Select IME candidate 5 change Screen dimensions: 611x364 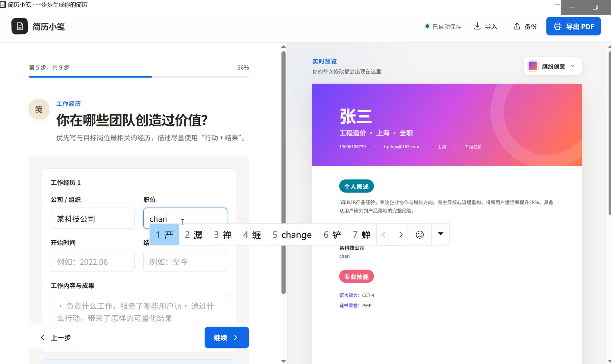pos(292,235)
